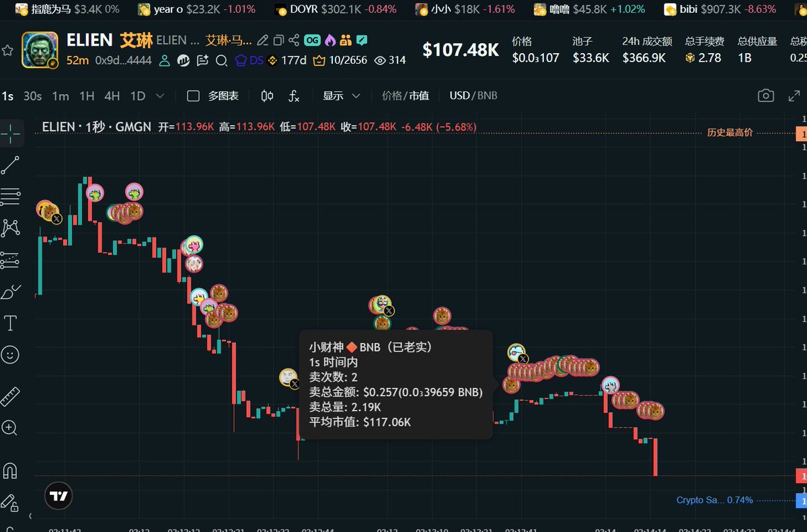Select the pattern nodes drawing tool
The width and height of the screenshot is (807, 532).
[x=11, y=228]
